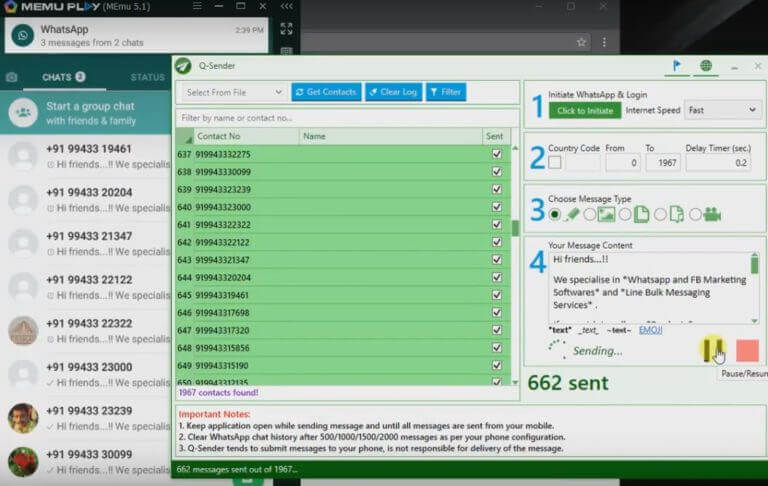Select the document message type radio button
The image size is (768, 486).
click(x=625, y=215)
